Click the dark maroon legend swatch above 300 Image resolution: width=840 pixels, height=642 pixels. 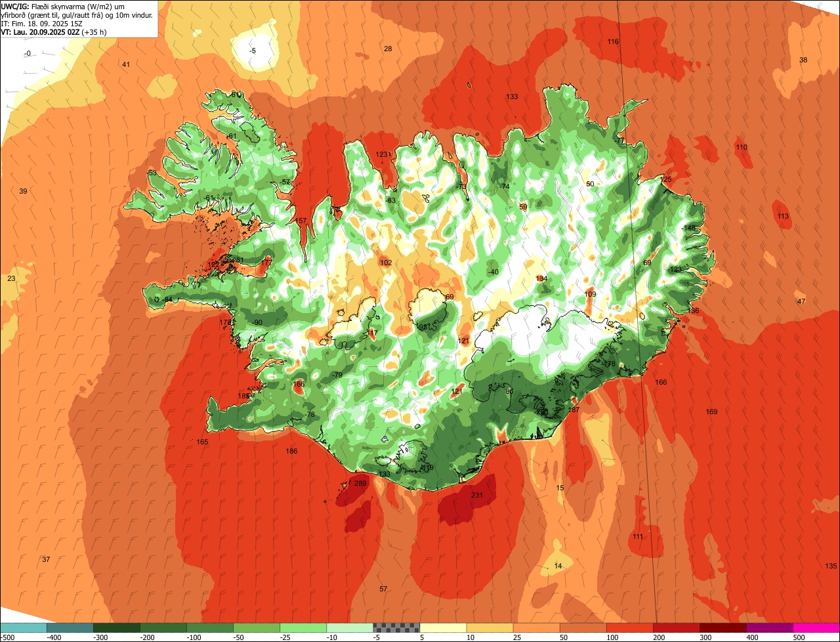click(723, 628)
